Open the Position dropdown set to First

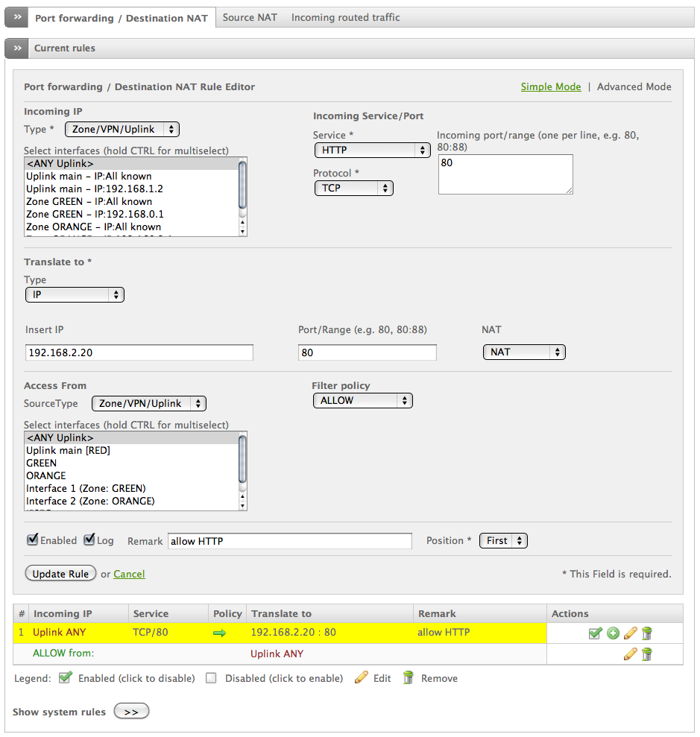coord(503,541)
